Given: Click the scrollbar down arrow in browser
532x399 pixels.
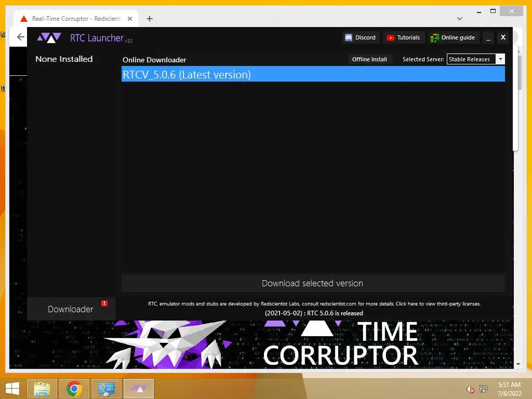Looking at the screenshot, I should (x=518, y=364).
